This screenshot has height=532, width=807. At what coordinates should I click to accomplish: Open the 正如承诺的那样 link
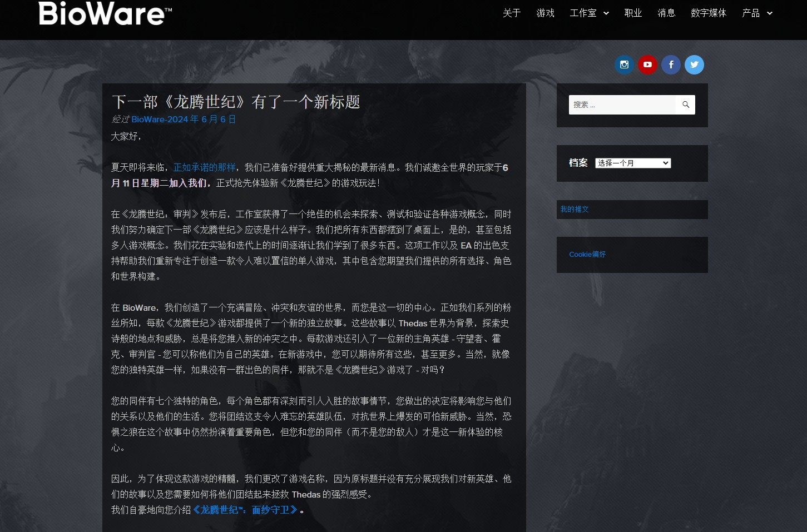pos(204,167)
